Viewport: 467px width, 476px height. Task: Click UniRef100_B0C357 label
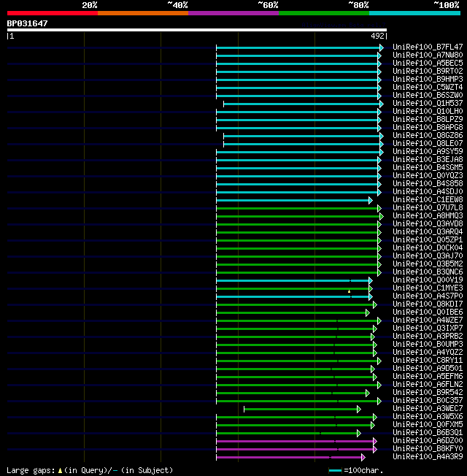click(x=428, y=401)
